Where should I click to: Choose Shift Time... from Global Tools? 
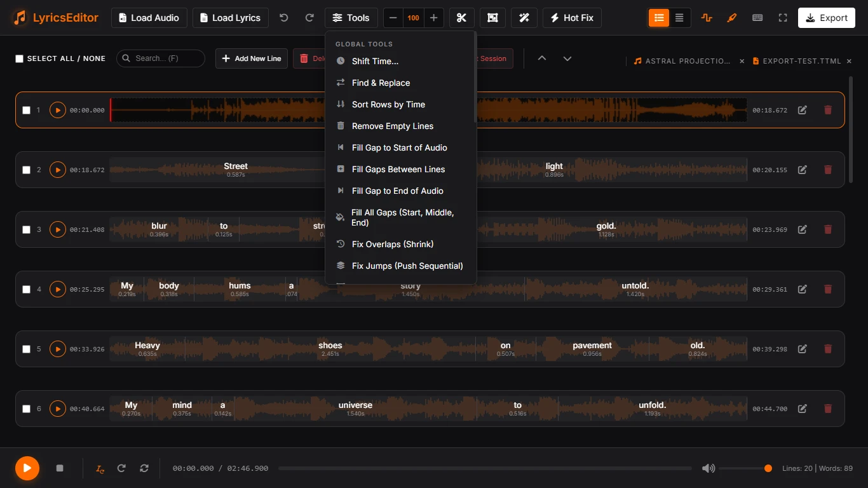click(400, 61)
